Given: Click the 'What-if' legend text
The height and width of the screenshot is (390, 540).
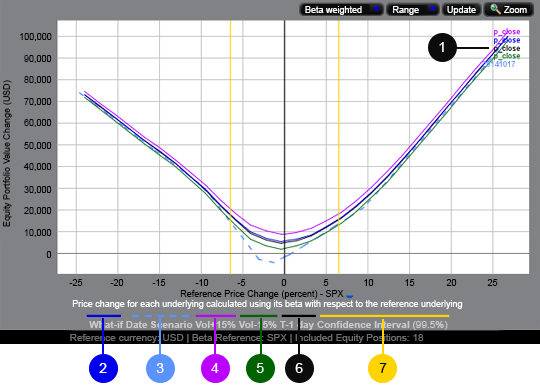Looking at the screenshot, I should (x=105, y=325).
